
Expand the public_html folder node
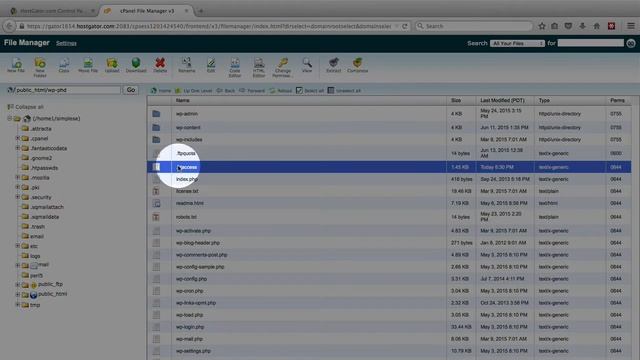point(18,294)
